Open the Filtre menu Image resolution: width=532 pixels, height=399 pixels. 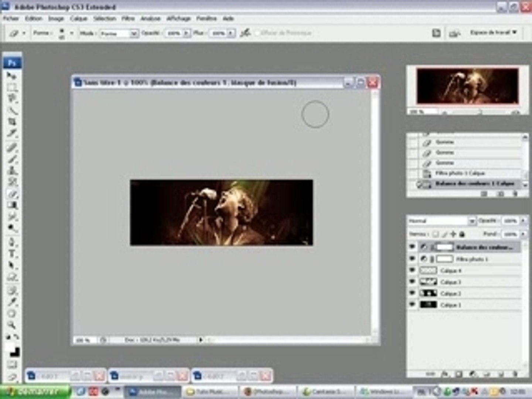click(128, 18)
